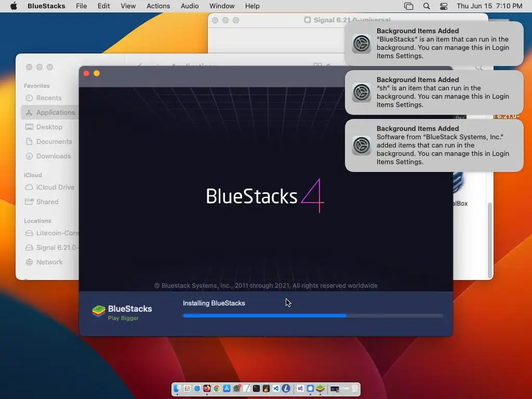Viewport: 532px width, 399px height.
Task: Open the BlueStacks app menu
Action: tap(46, 6)
